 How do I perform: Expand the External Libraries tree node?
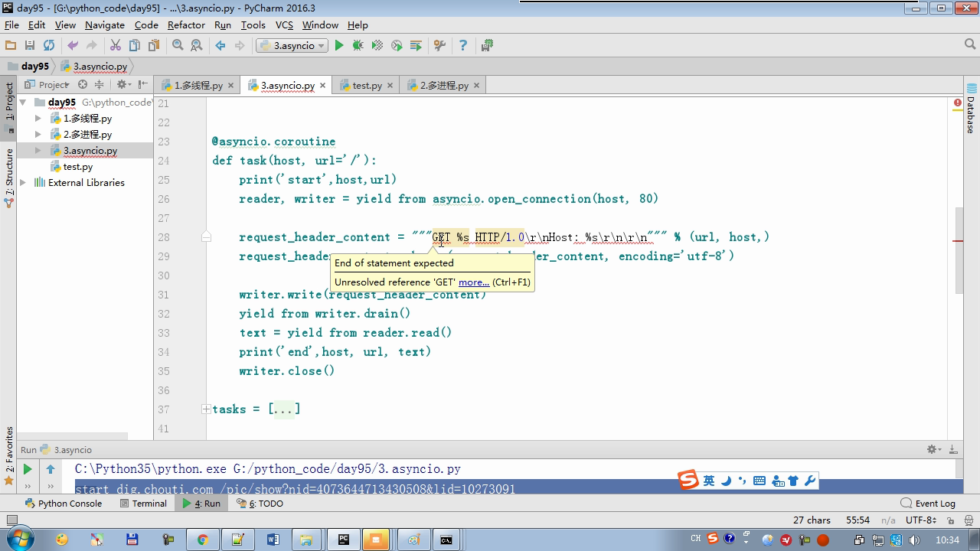tap(23, 183)
